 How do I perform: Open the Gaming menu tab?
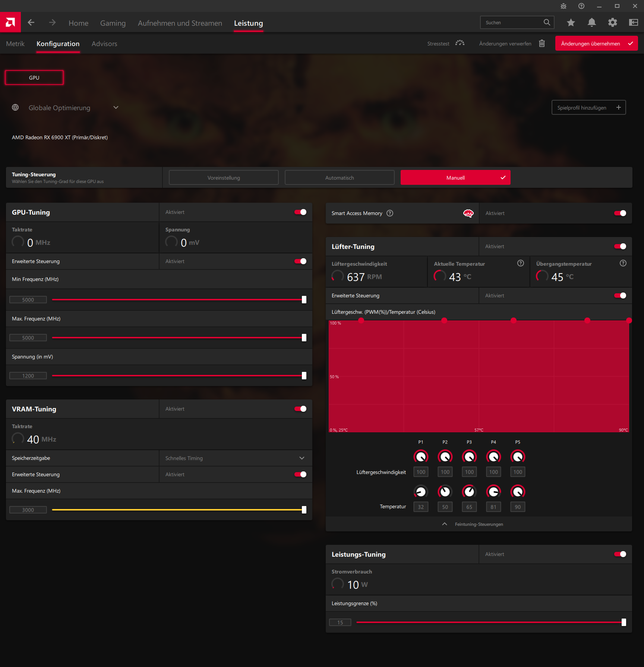point(113,23)
